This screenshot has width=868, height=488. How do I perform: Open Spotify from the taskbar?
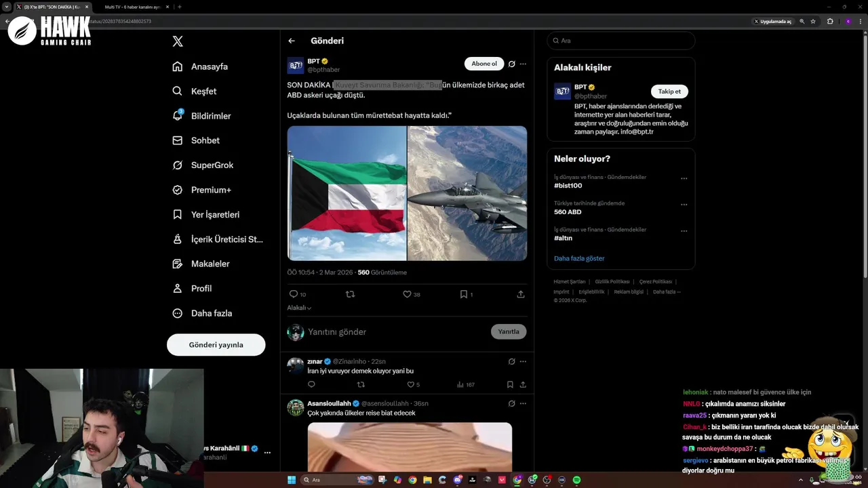click(x=577, y=480)
